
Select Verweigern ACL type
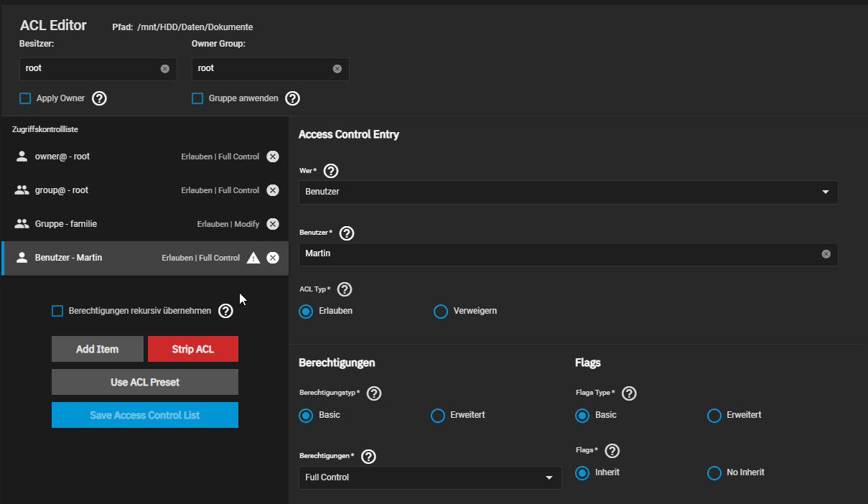441,312
